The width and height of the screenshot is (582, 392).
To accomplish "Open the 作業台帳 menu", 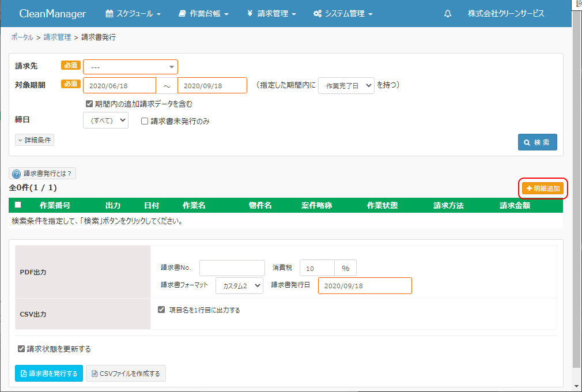I will point(203,14).
